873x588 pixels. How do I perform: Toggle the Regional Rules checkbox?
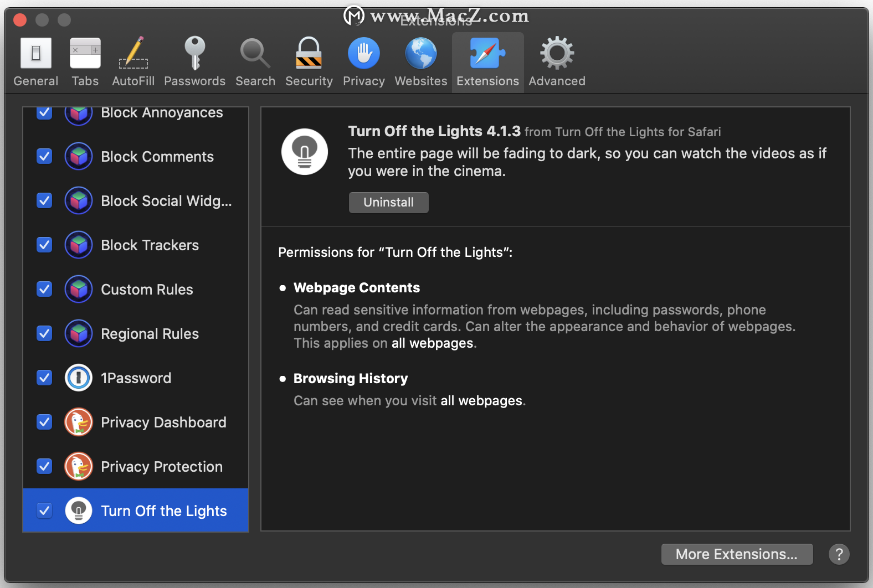[44, 334]
